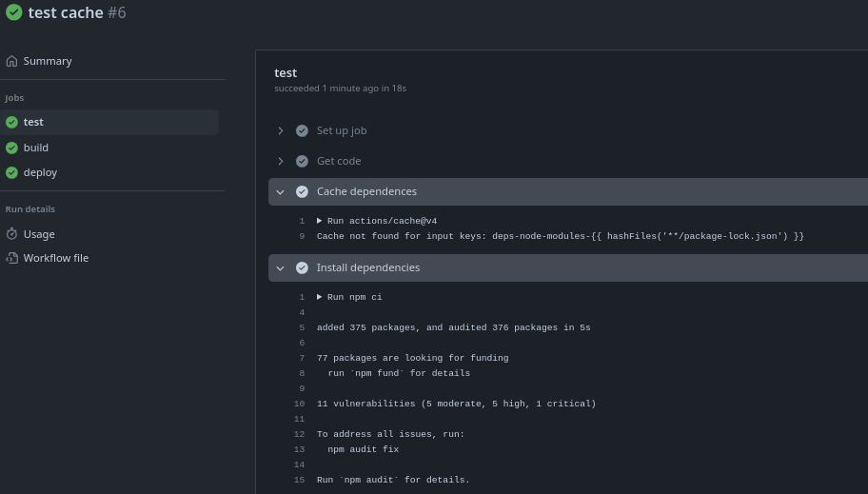
Task: Expand the Get code step chevron
Action: 281,161
